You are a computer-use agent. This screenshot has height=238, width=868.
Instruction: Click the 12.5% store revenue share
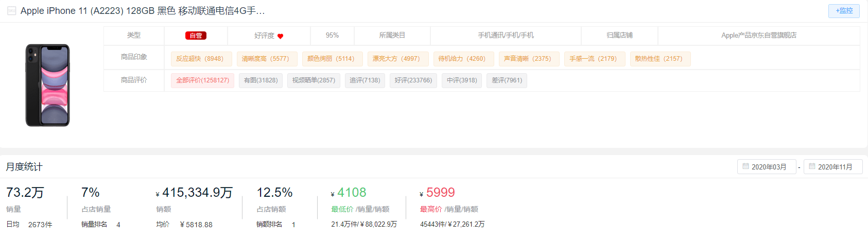point(274,193)
